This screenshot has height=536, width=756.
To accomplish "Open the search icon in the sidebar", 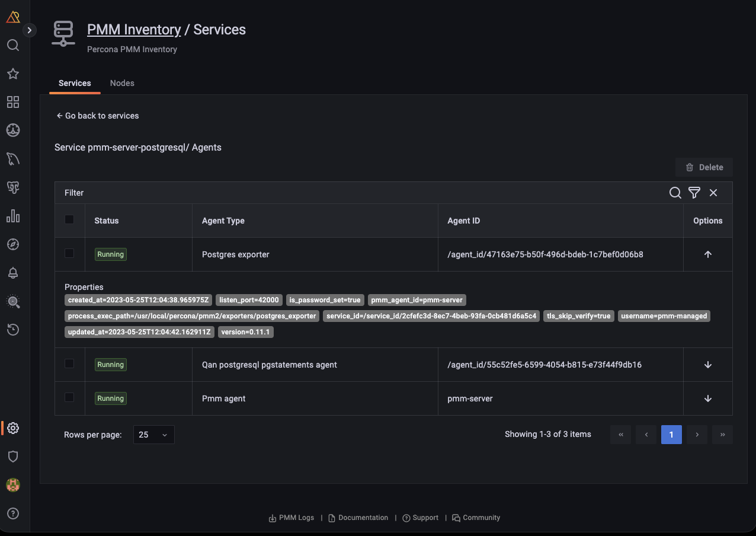I will (13, 46).
